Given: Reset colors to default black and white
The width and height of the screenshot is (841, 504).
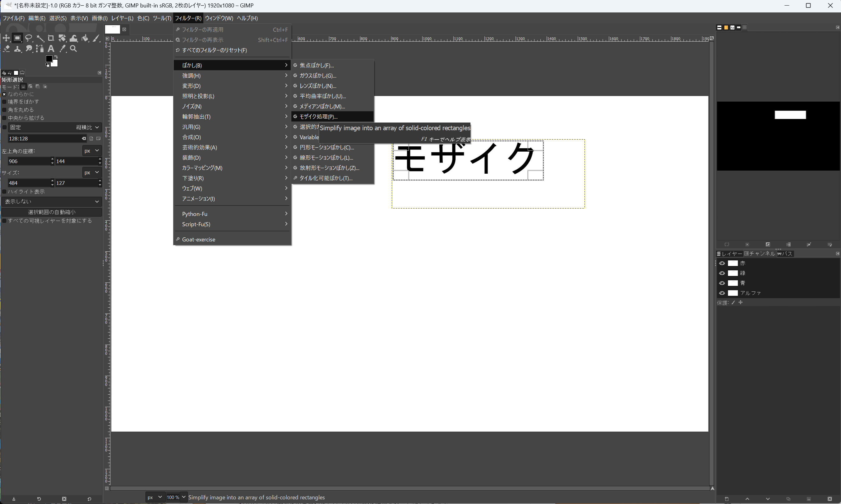Looking at the screenshot, I should click(x=47, y=65).
